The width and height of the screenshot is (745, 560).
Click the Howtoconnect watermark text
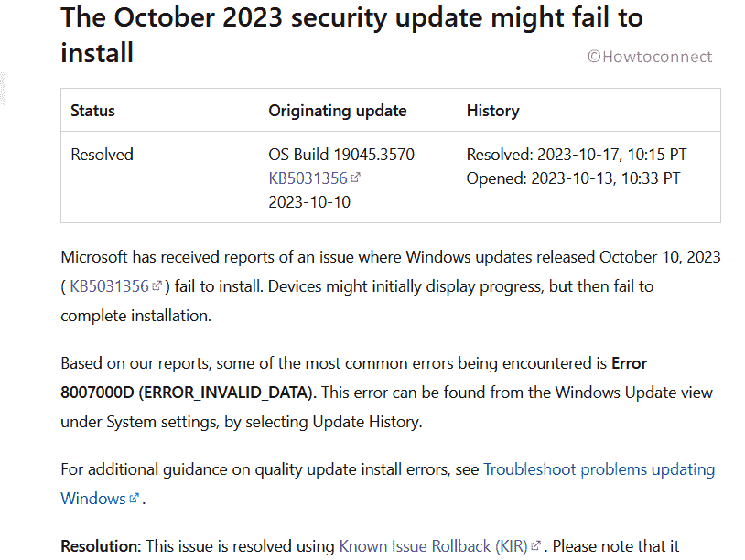[x=650, y=57]
